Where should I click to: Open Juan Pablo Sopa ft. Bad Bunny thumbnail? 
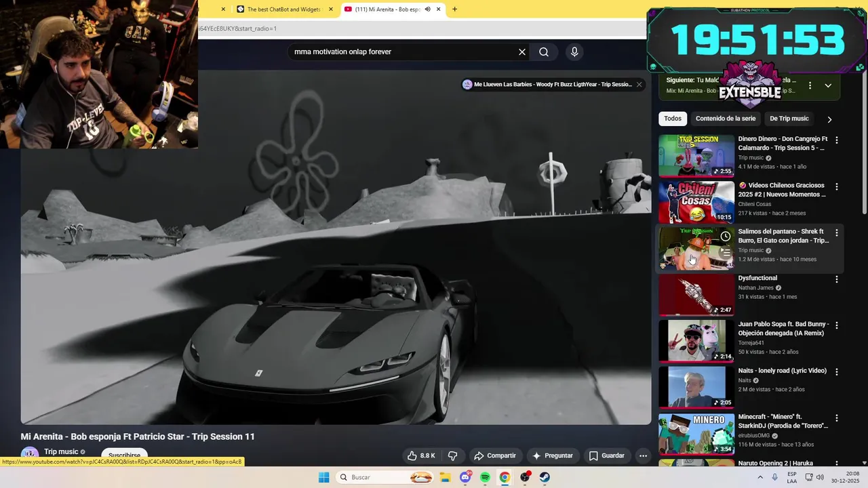click(x=696, y=341)
